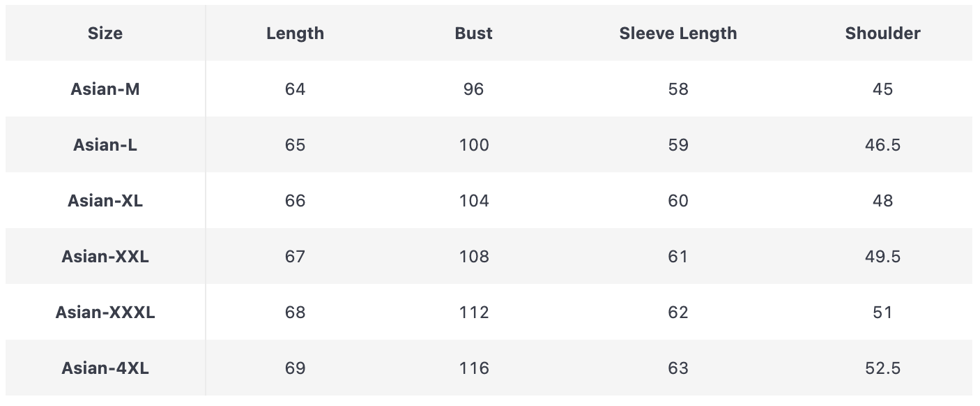Select the Asian-4XL size row label
Viewport: 980px width, 406px height.
coord(105,368)
